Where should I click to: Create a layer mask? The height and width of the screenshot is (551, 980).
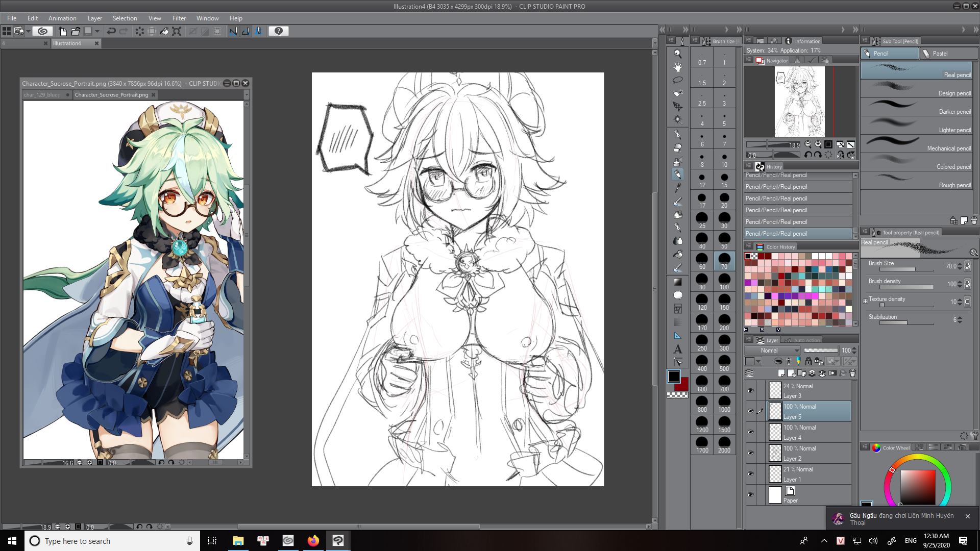(x=833, y=373)
